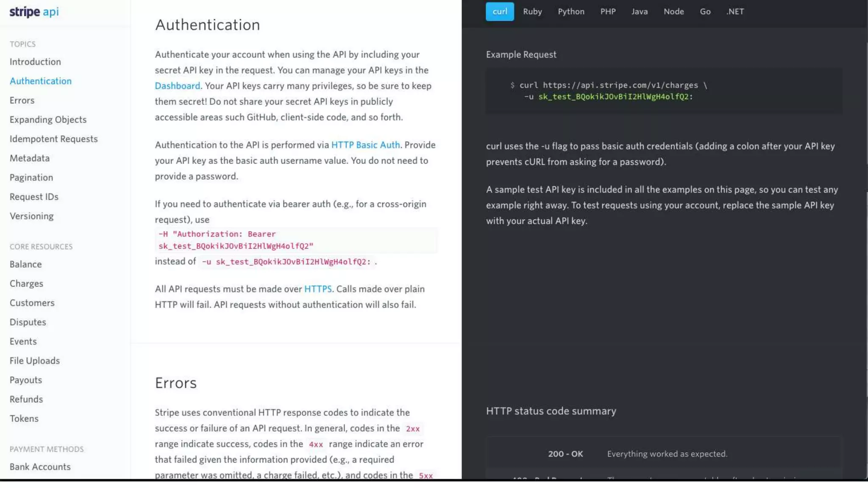
Task: Choose the Java language tab
Action: [x=639, y=11]
